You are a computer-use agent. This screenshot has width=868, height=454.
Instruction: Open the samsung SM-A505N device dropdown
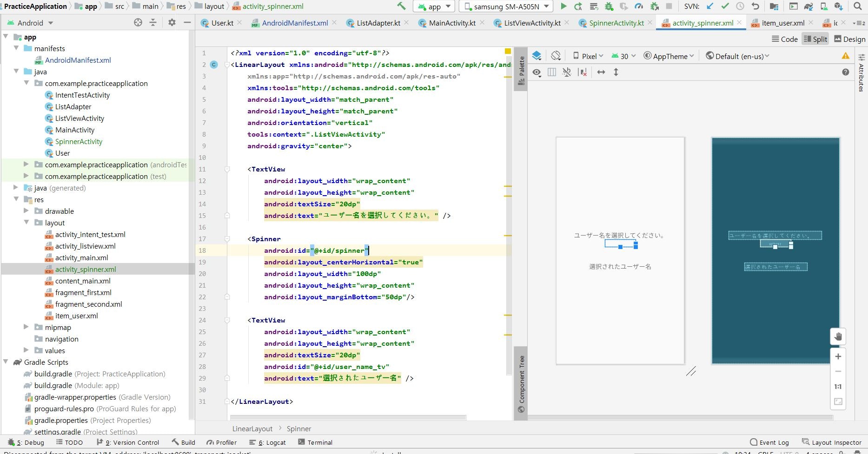[x=506, y=7]
